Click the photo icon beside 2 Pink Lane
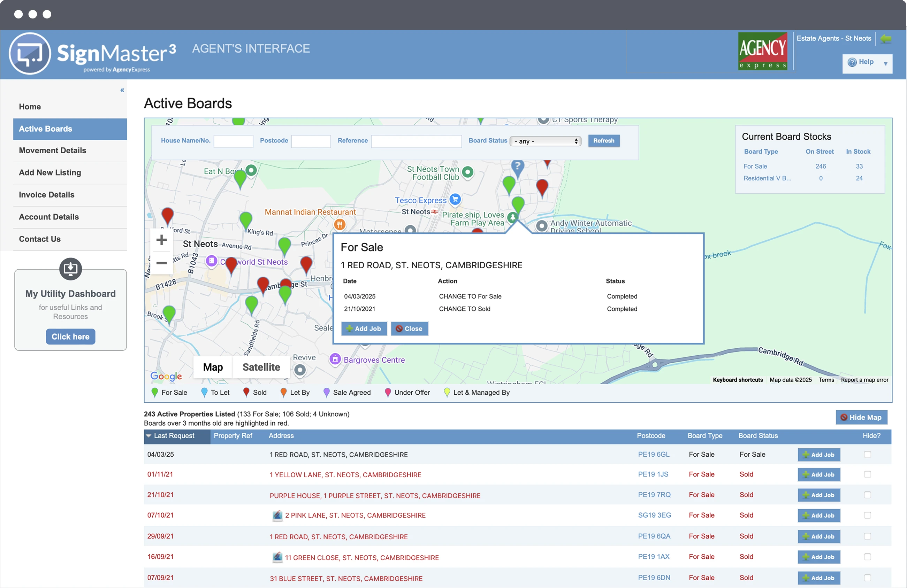907x588 pixels. [x=278, y=515]
